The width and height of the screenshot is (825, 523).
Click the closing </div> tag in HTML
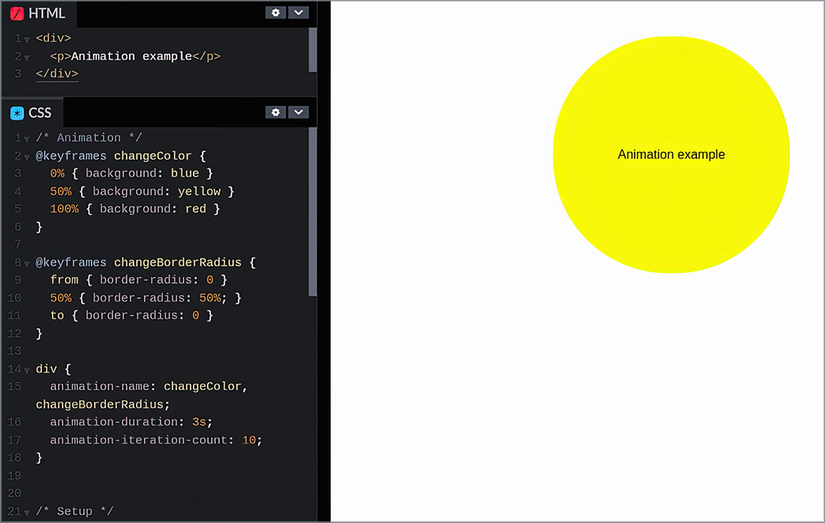57,74
